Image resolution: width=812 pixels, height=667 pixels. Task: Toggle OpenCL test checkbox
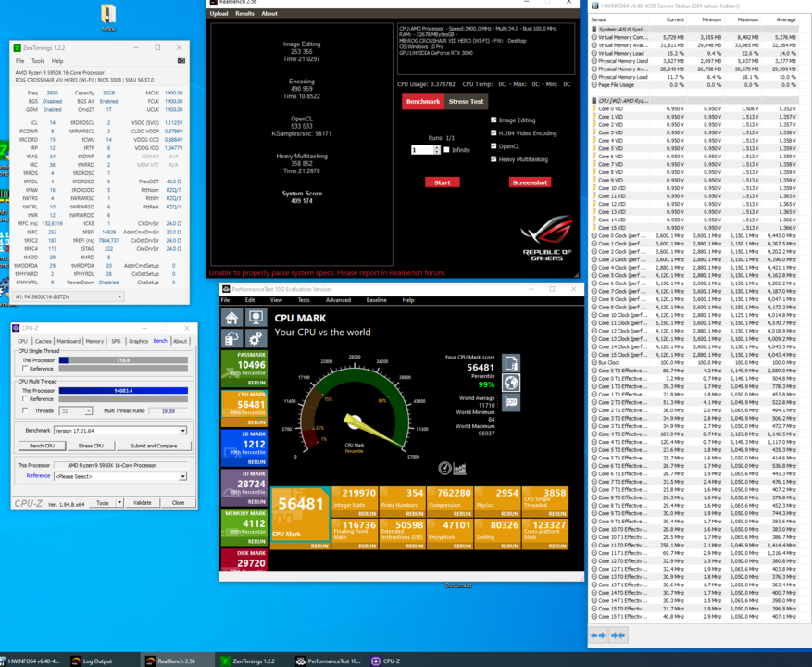click(493, 146)
